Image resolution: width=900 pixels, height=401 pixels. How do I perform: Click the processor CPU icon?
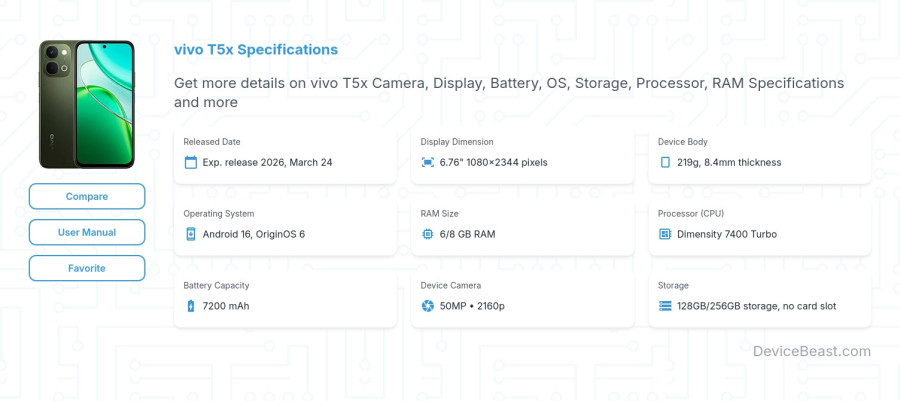[x=665, y=234]
